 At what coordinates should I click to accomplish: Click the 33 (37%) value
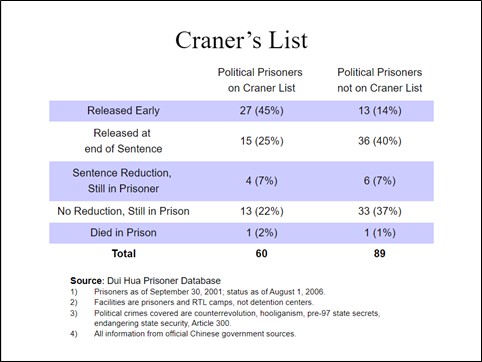pos(380,211)
